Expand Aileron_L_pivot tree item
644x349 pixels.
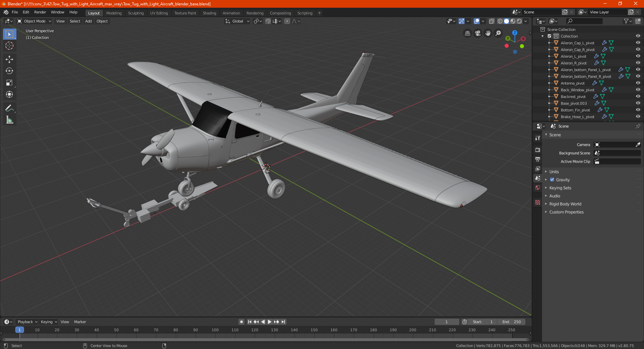coord(549,56)
